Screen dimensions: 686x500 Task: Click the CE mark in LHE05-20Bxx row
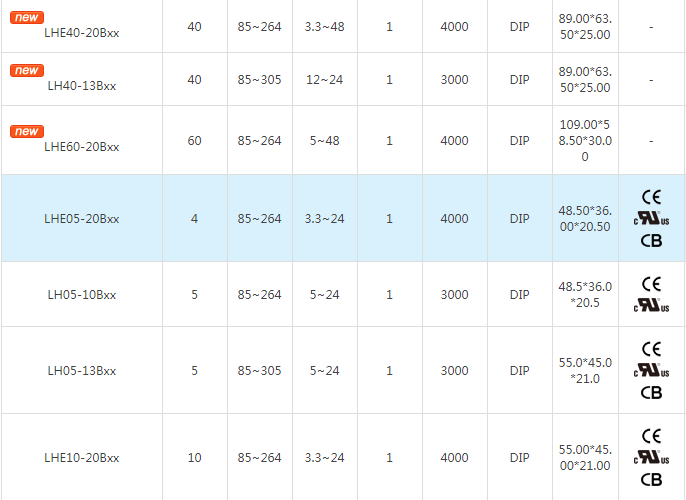(651, 196)
